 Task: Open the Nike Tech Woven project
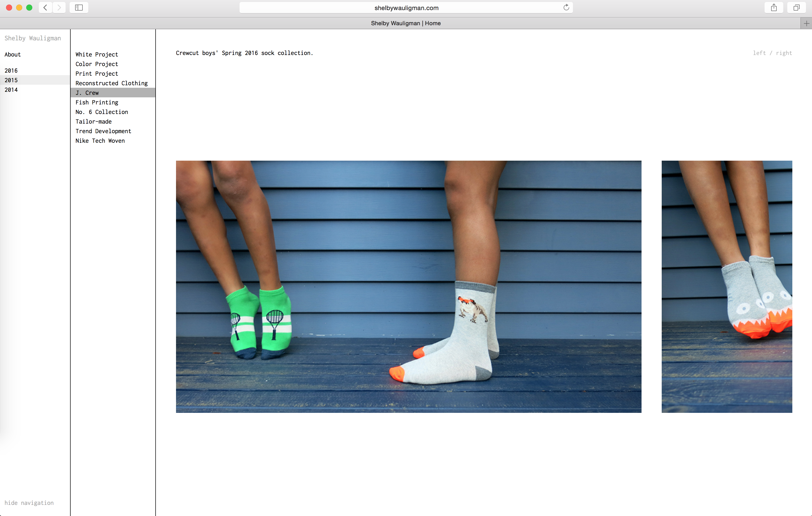coord(100,141)
